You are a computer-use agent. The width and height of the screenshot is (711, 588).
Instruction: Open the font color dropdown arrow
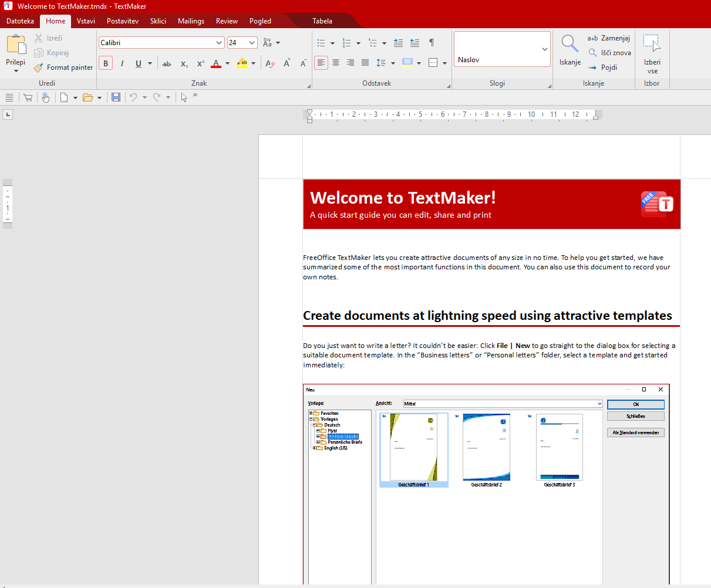[228, 63]
